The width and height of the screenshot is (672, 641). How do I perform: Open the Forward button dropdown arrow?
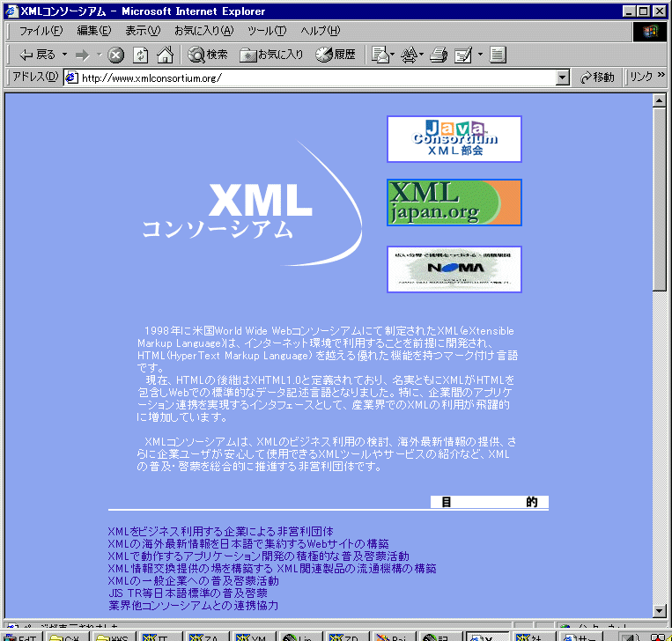99,55
